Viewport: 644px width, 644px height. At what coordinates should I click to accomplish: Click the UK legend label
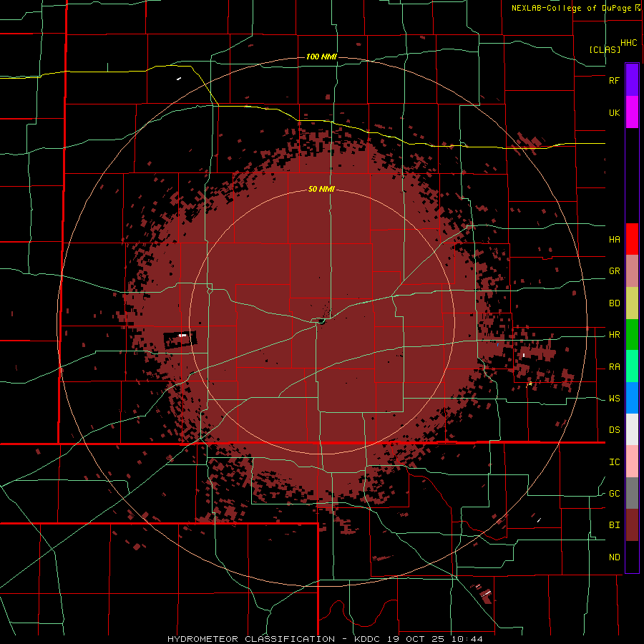tap(614, 113)
